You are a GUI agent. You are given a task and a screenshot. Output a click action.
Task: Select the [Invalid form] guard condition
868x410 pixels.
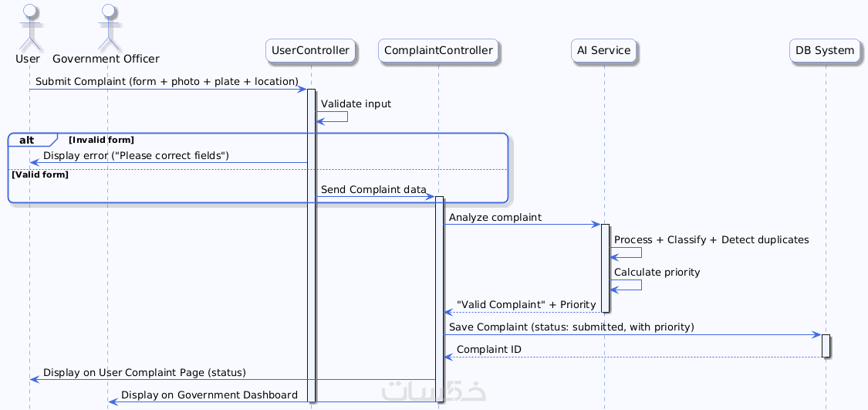pos(101,140)
